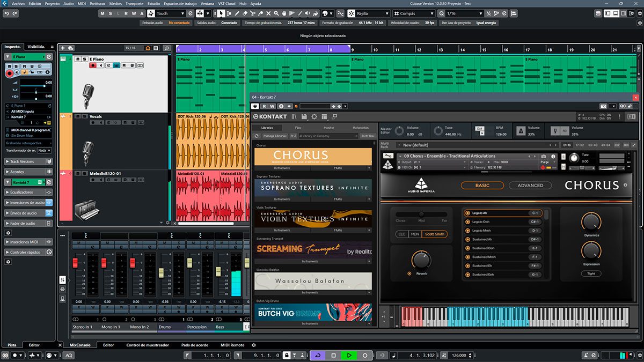The width and height of the screenshot is (644, 362).
Task: Expand the Track Versions inspector section
Action: coord(28,161)
